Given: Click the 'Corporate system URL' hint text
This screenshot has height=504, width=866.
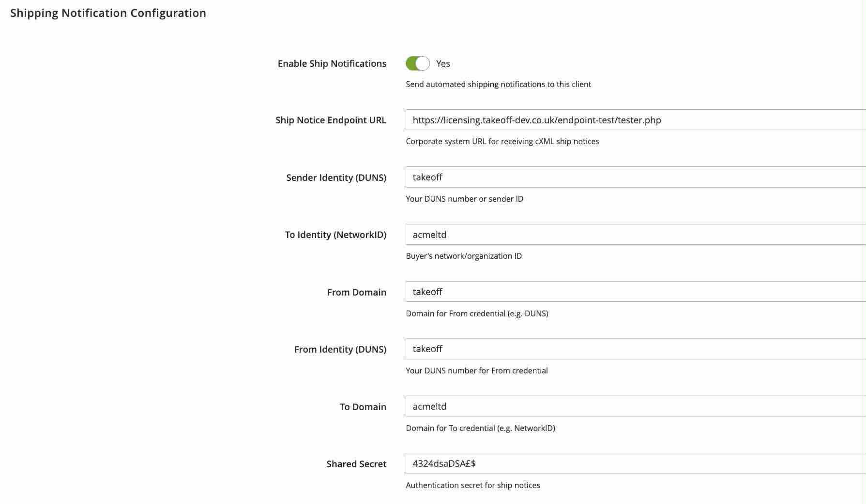Looking at the screenshot, I should pyautogui.click(x=502, y=141).
